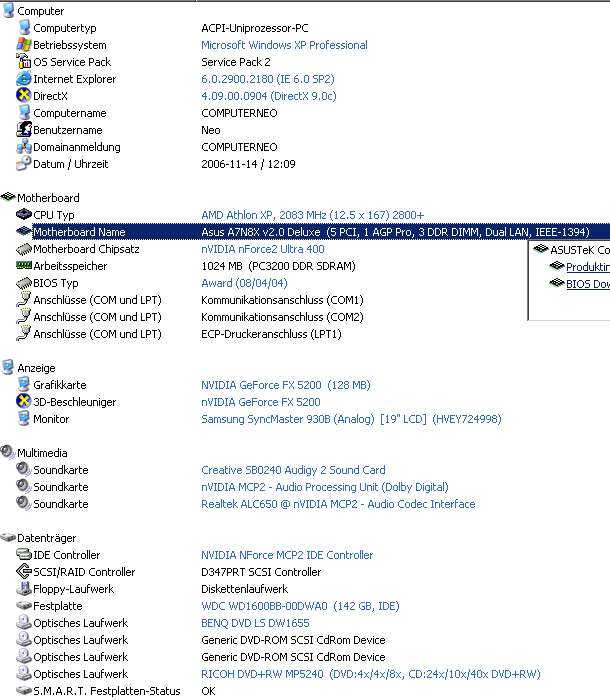Click the Produktinformation link in popup

coord(588,267)
